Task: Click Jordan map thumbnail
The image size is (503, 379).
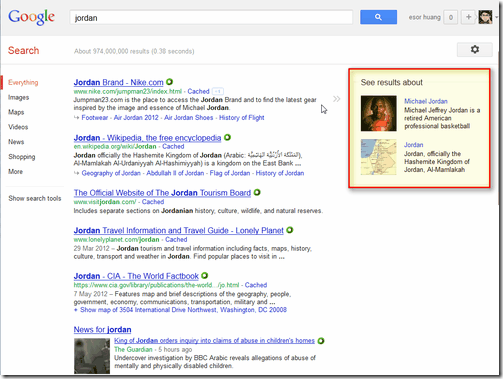Action: pos(379,157)
